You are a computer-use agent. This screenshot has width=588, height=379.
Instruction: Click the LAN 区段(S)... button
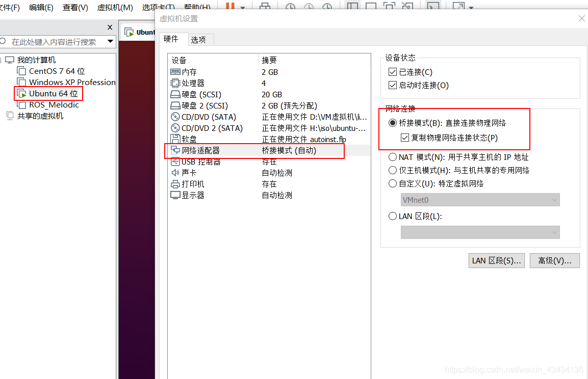pyautogui.click(x=497, y=261)
